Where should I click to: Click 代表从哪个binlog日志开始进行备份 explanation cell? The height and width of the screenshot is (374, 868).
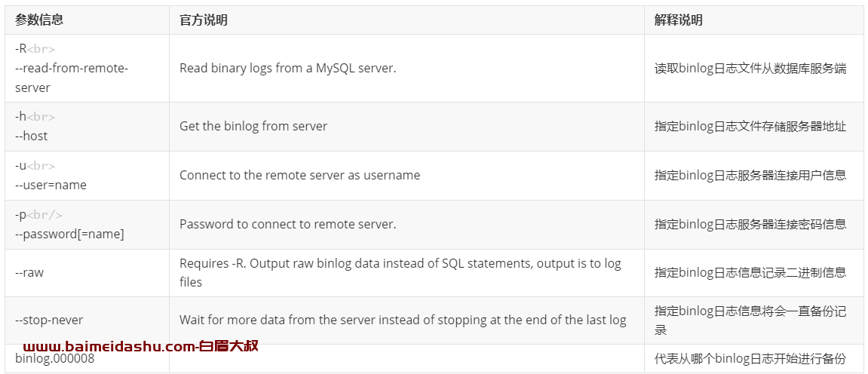755,358
